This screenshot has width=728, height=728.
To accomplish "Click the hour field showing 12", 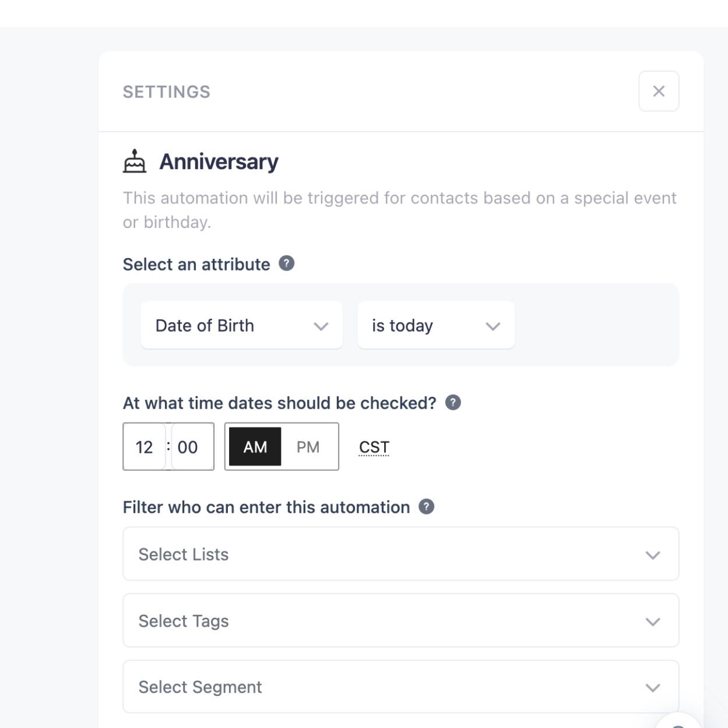I will (144, 446).
